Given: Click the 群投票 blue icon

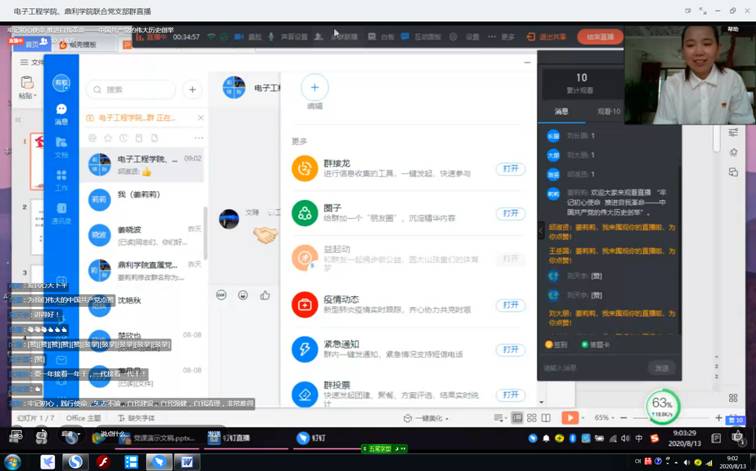Looking at the screenshot, I should click(305, 394).
